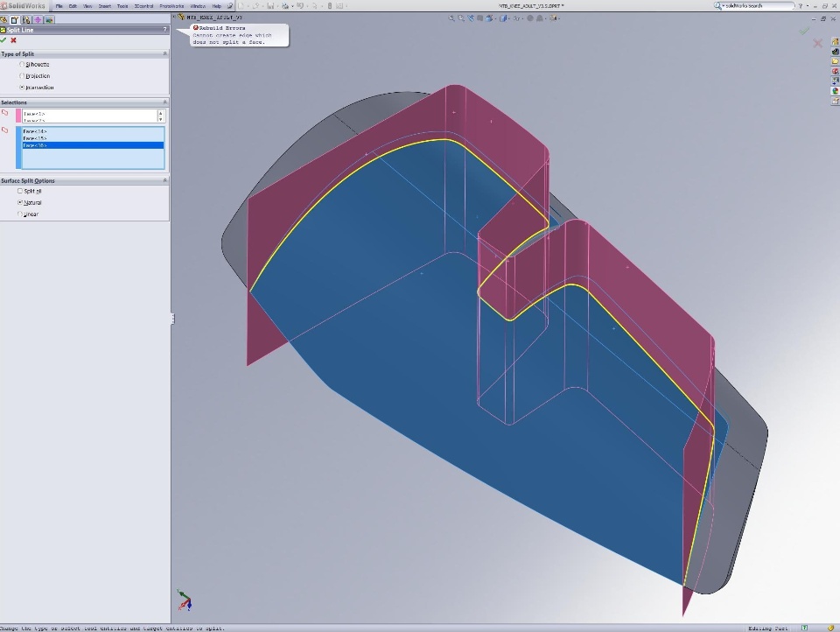Open the Appearances task pane icon
Screen dimensions: 840x632
pos(836,91)
